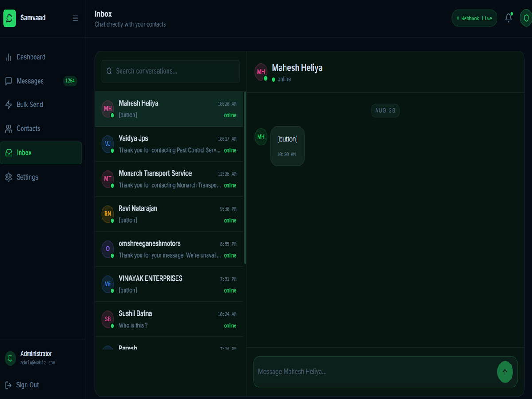Open the shield profile icon in header
Screen dimensions: 532x399
526,18
